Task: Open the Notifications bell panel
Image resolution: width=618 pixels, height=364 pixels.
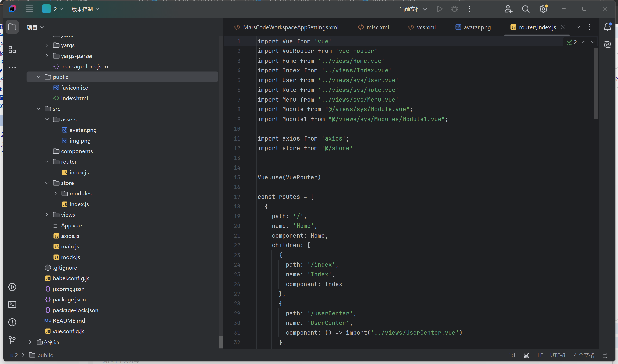Action: [x=607, y=27]
